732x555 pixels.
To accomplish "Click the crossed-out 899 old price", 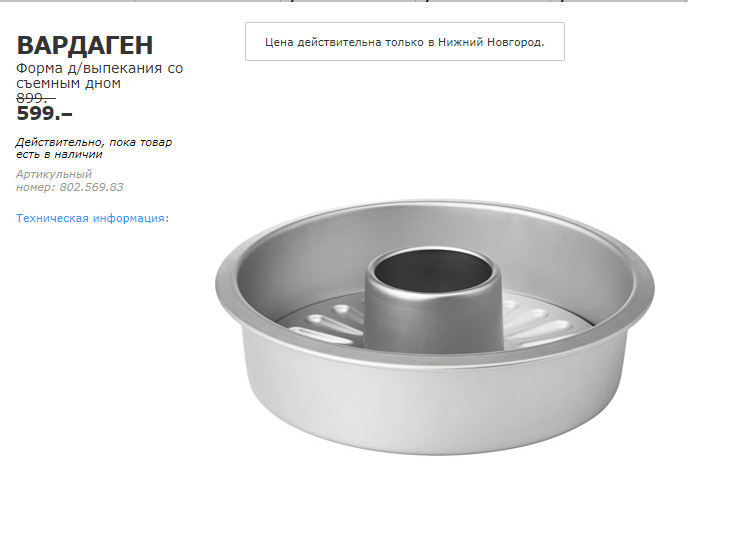I will point(36,98).
